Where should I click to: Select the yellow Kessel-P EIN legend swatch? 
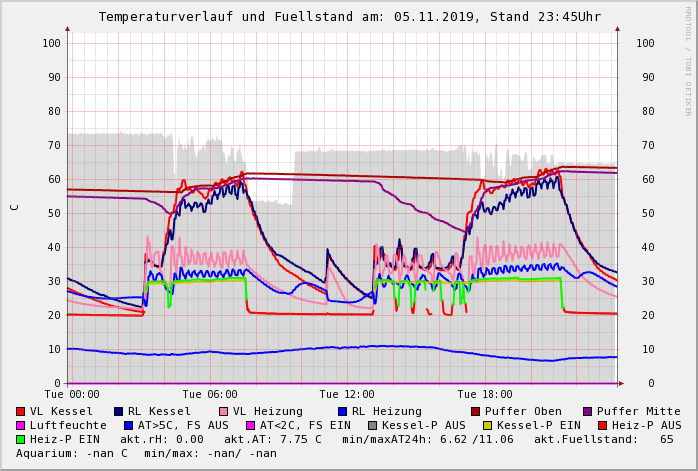[x=488, y=425]
